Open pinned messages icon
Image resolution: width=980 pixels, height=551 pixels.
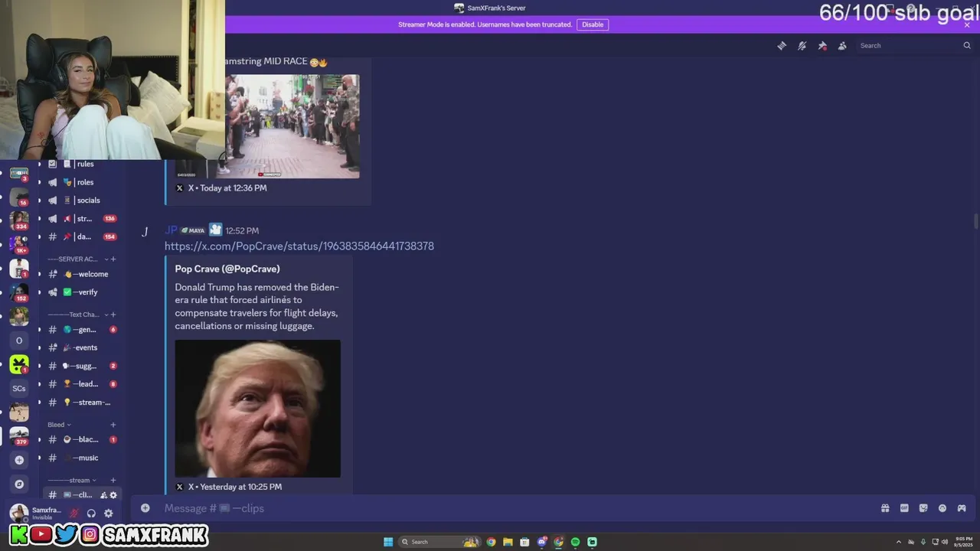click(x=822, y=46)
